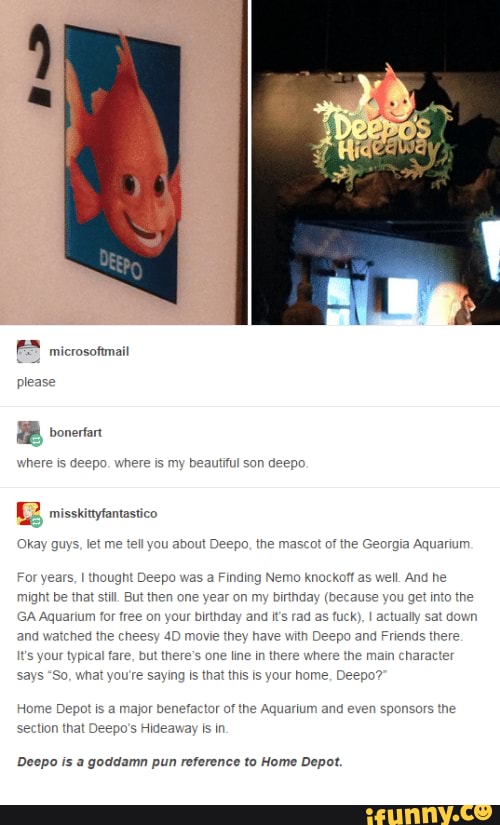Click misskittyfantastico's avatar icon
Screen dimensions: 500x825
[x=28, y=514]
